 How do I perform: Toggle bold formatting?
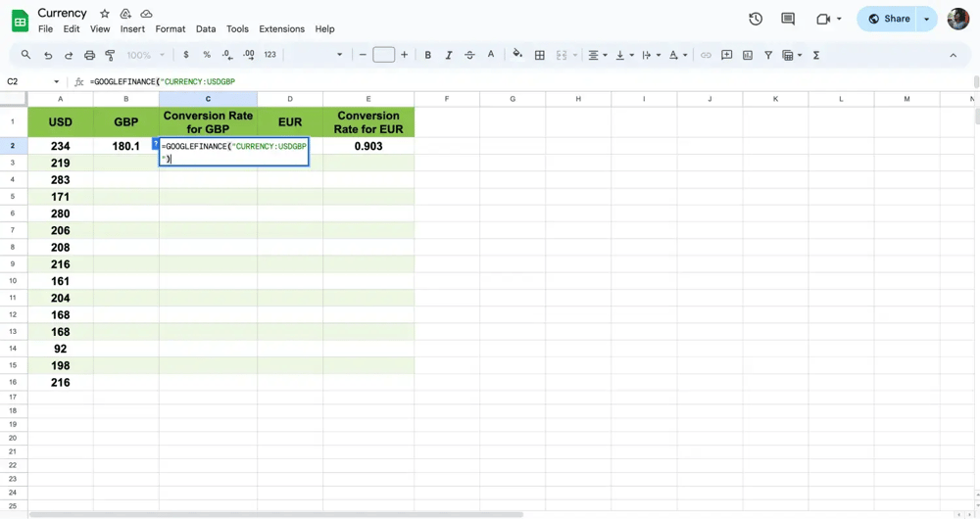point(427,55)
